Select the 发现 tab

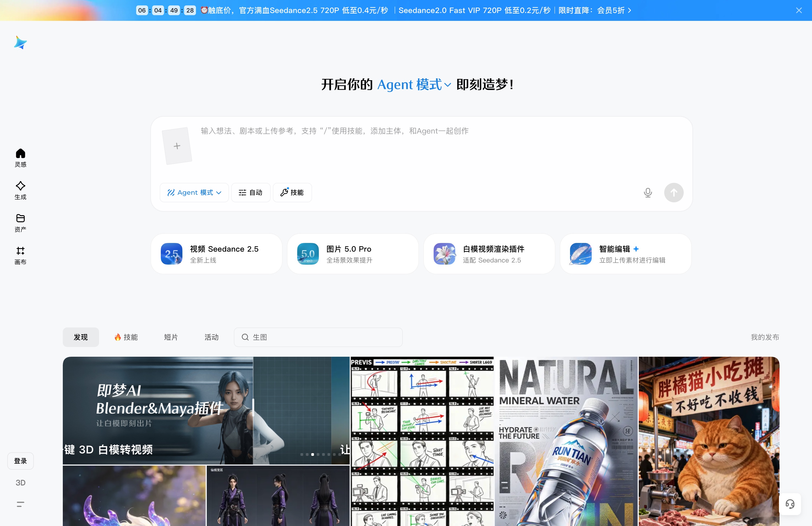point(81,337)
